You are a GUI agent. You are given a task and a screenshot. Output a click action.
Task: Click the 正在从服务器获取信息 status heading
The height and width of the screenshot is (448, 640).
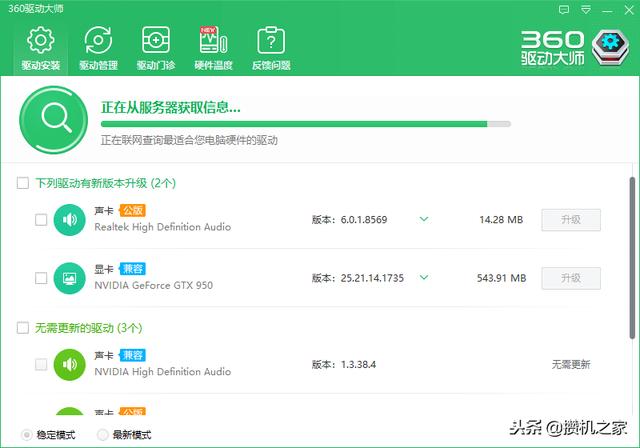(171, 107)
